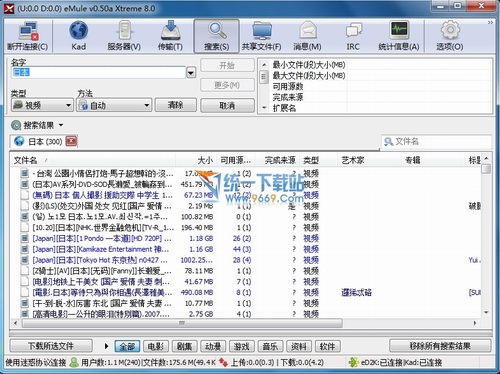Open the Servers (服务器) page
This screenshot has width=500, height=374.
tap(124, 36)
